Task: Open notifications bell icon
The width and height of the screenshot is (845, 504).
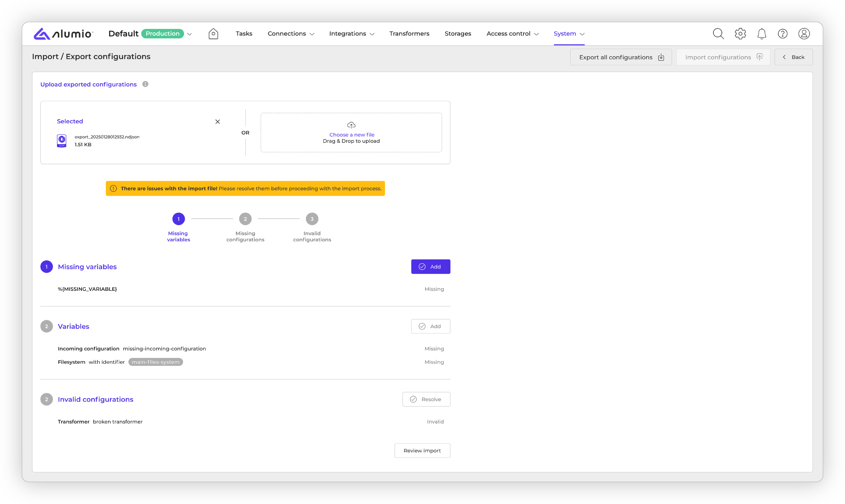Action: 761,34
